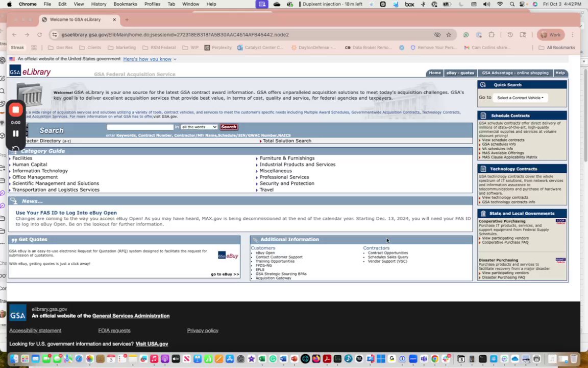Open MAS Clause Applicability Matrix link
The image size is (588, 368).
pos(509,157)
